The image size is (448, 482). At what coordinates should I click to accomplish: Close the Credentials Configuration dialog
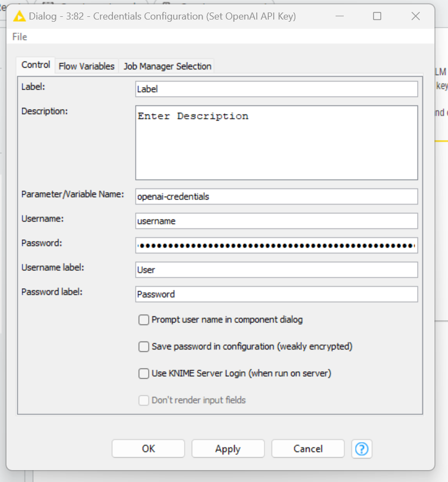tap(415, 16)
